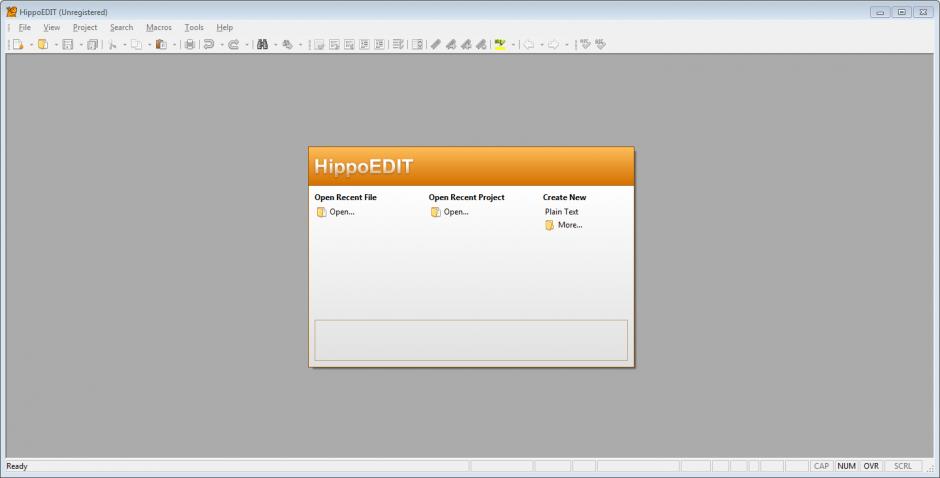
Task: Click the Find binoculars icon
Action: (x=262, y=44)
